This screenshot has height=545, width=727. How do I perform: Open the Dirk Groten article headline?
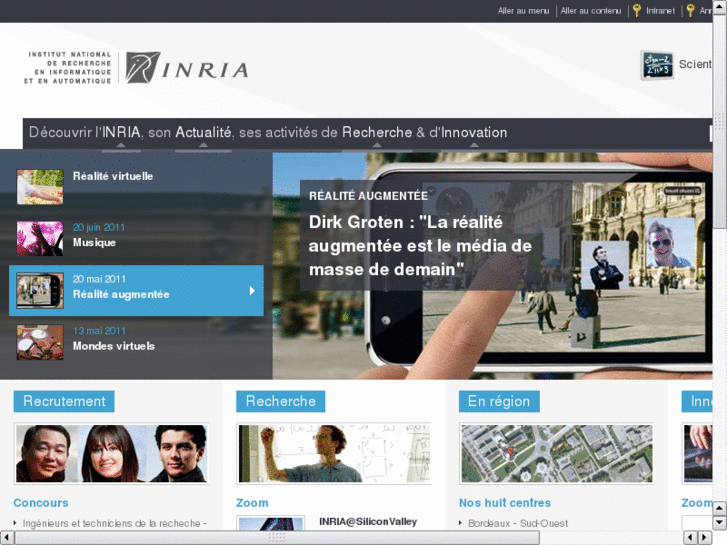pyautogui.click(x=420, y=246)
